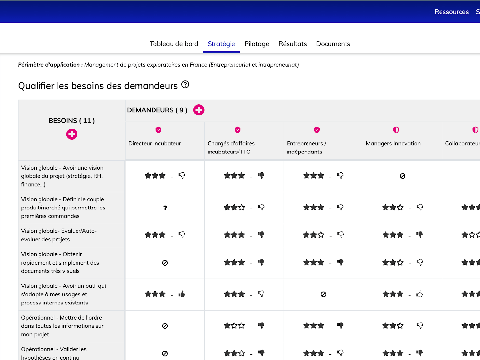Screen dimensions: 480x360
Task: Click thumbs-down in Obtenir documents row, Chargés d'affaires
Action: (x=261, y=262)
